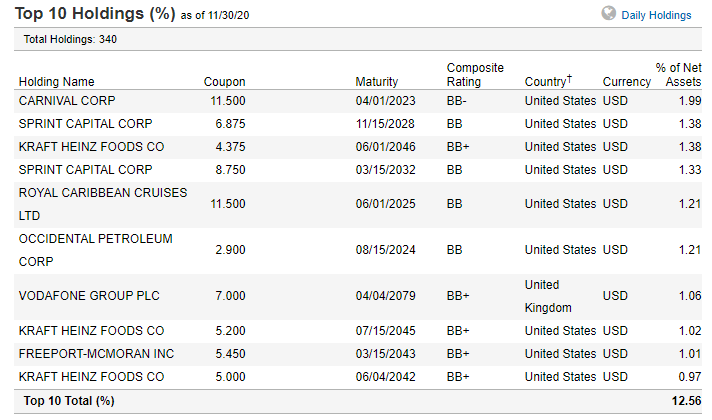This screenshot has width=712, height=420.
Task: Click the Maturity column header
Action: [376, 81]
